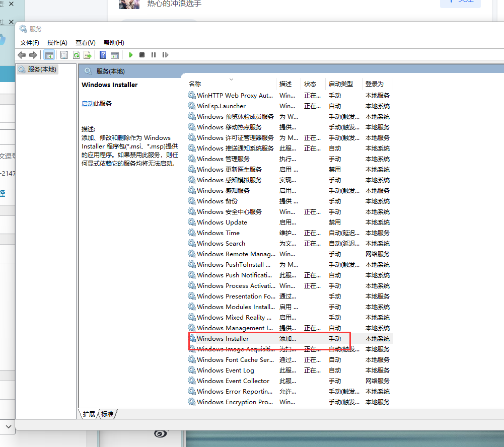
Task: Open the Help question-mark toolbar icon
Action: coord(103,55)
